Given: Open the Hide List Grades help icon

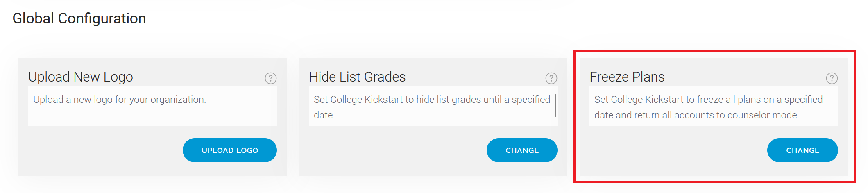Looking at the screenshot, I should 551,78.
